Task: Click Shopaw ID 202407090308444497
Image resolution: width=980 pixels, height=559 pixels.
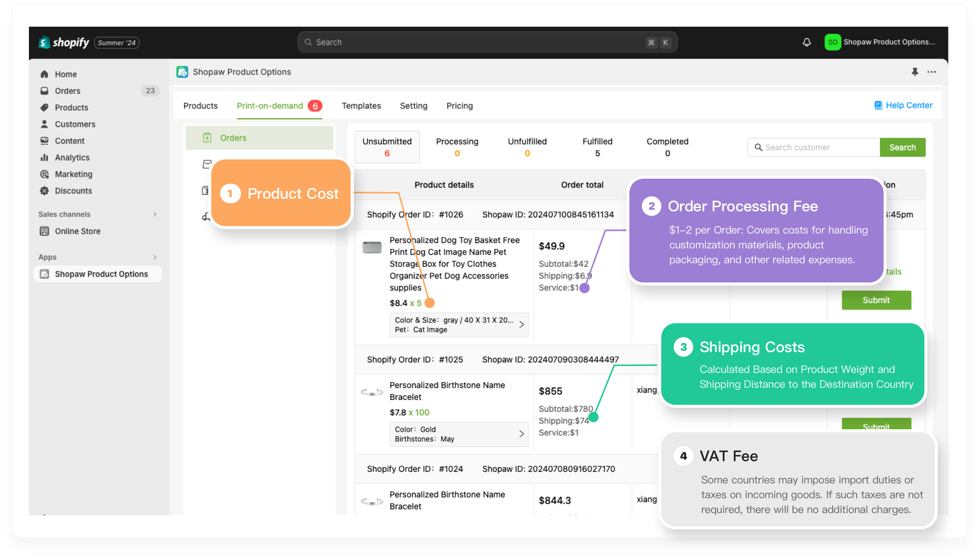Action: point(550,360)
